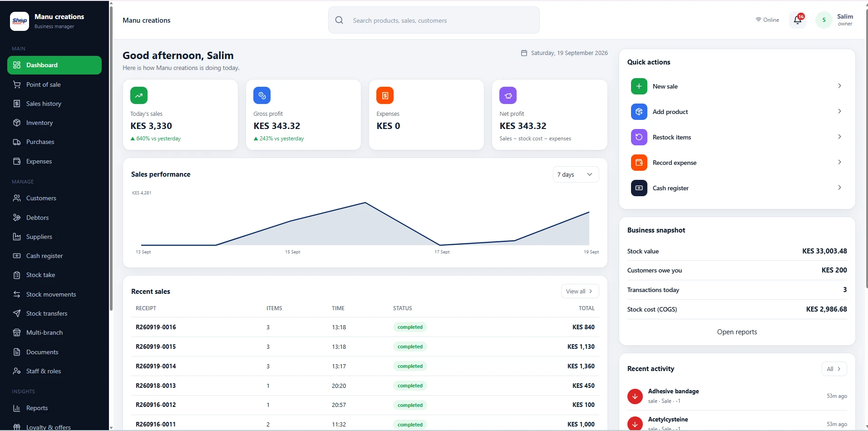This screenshot has height=431, width=868.
Task: Click the purple Restock items icon
Action: coord(639,137)
